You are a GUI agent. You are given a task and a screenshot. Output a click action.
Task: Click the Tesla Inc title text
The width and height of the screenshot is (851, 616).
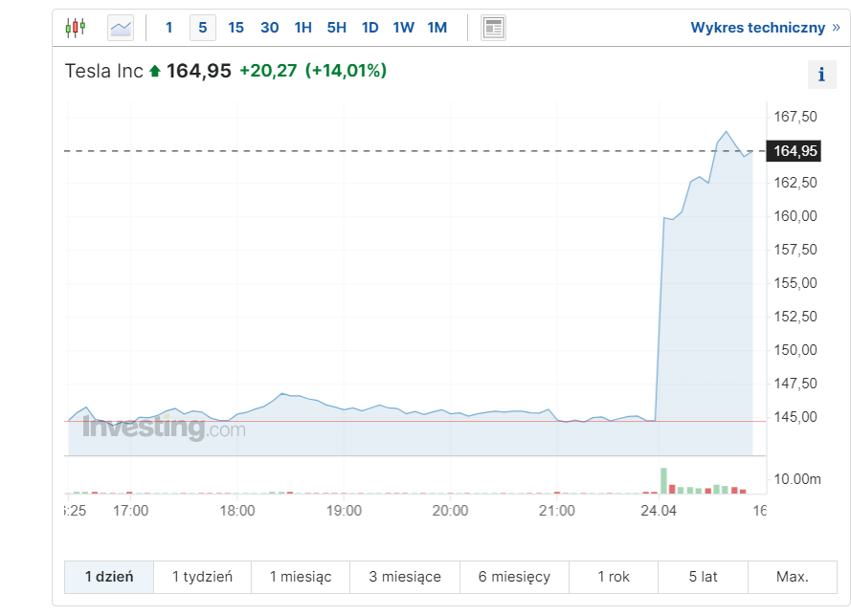coord(104,71)
